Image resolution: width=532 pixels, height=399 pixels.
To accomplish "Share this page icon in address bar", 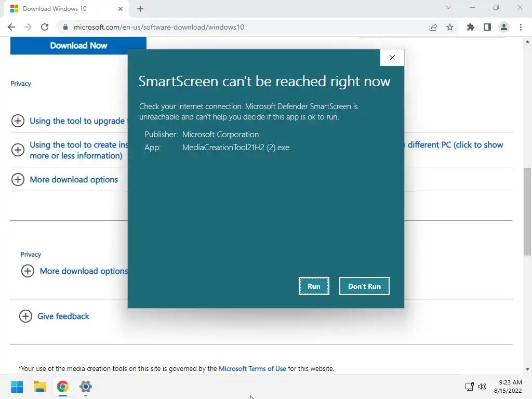I will (x=433, y=27).
